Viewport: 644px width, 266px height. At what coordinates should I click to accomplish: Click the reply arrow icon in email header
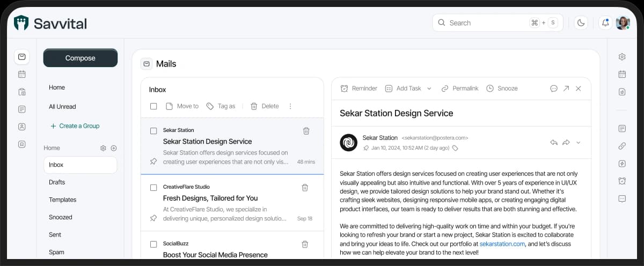pyautogui.click(x=554, y=143)
